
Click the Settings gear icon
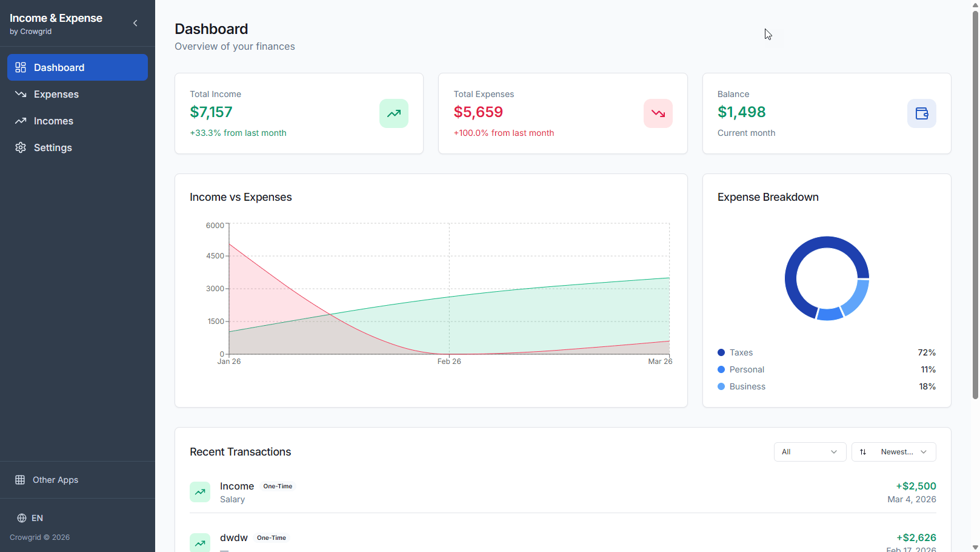point(20,147)
